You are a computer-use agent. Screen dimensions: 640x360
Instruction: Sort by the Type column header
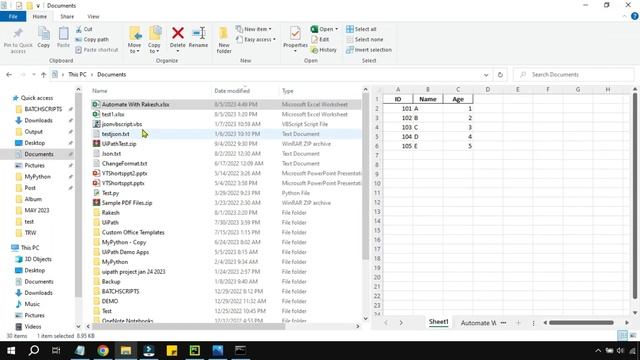287,91
